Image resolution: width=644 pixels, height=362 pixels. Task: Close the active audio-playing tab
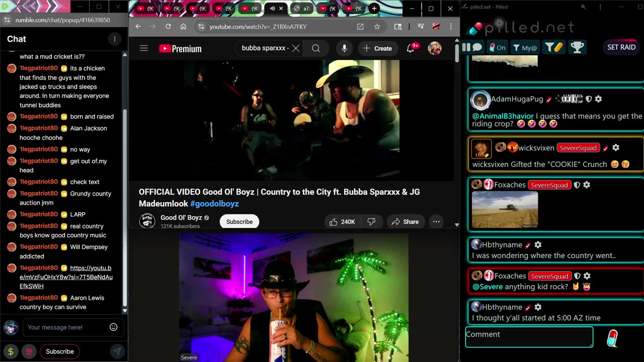click(281, 9)
